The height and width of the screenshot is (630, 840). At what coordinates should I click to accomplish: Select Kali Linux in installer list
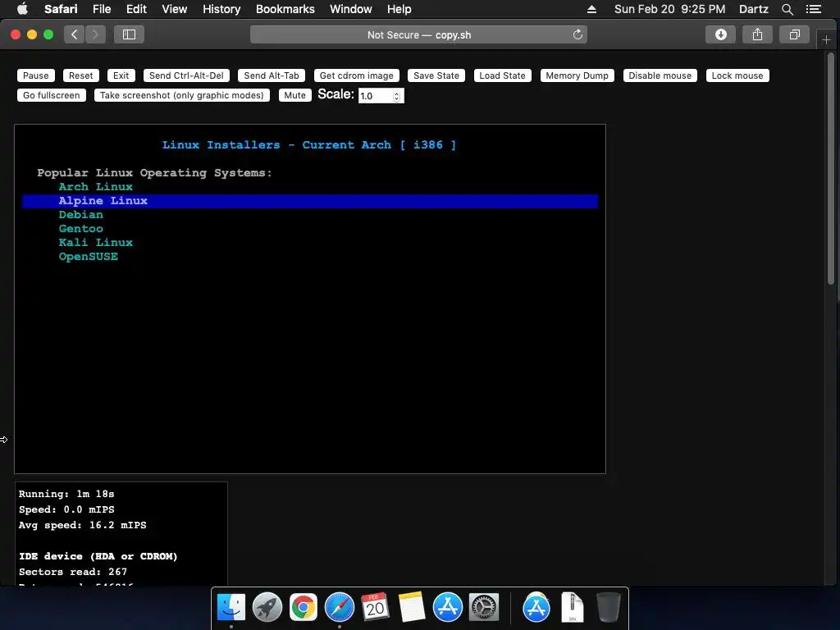point(95,242)
